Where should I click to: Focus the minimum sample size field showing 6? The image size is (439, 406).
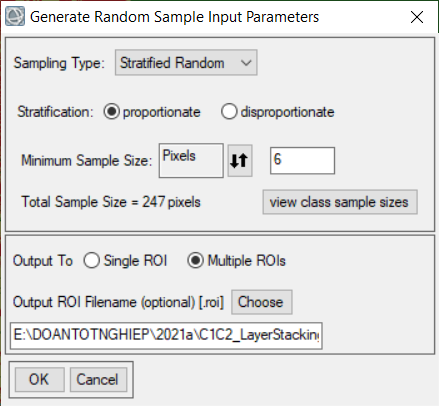[302, 161]
